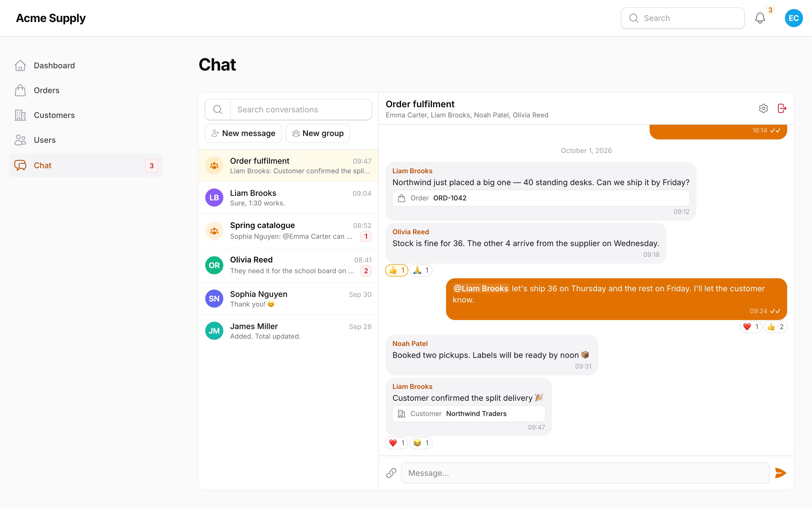Open the Liam Brooks conversation
812x508 pixels.
(x=288, y=198)
